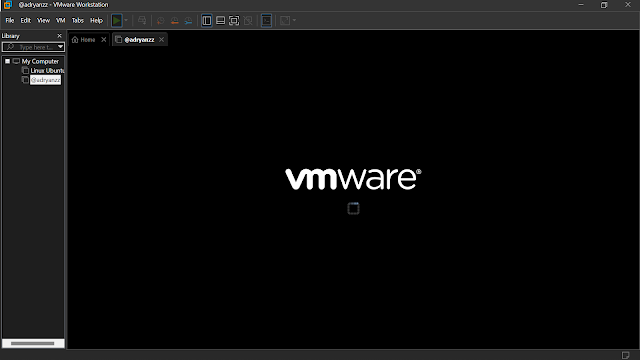Open the power options dropdown arrow beside play
The height and width of the screenshot is (360, 640).
126,20
